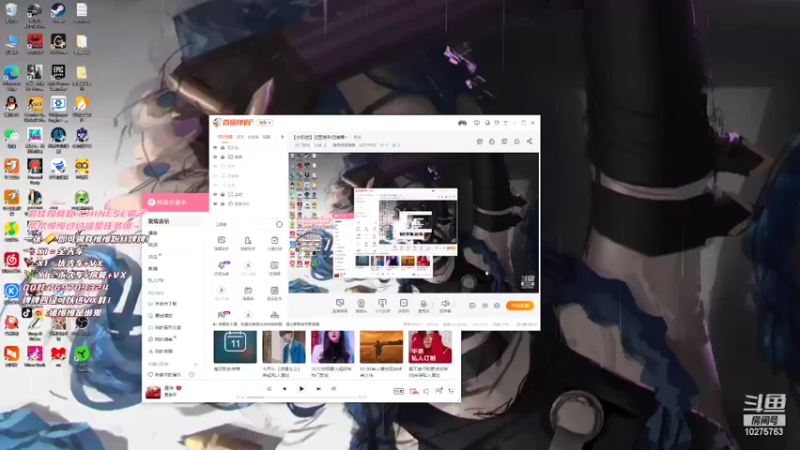Toggle the eye icon of the first source layer

(215, 147)
